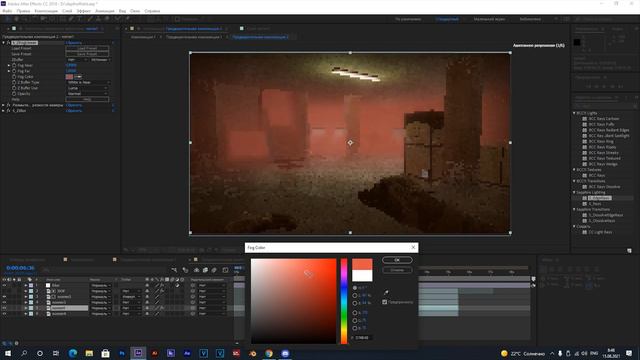Toggle the Preview checkbox in color dialog
Viewport: 640px width, 360px height.
click(x=384, y=302)
